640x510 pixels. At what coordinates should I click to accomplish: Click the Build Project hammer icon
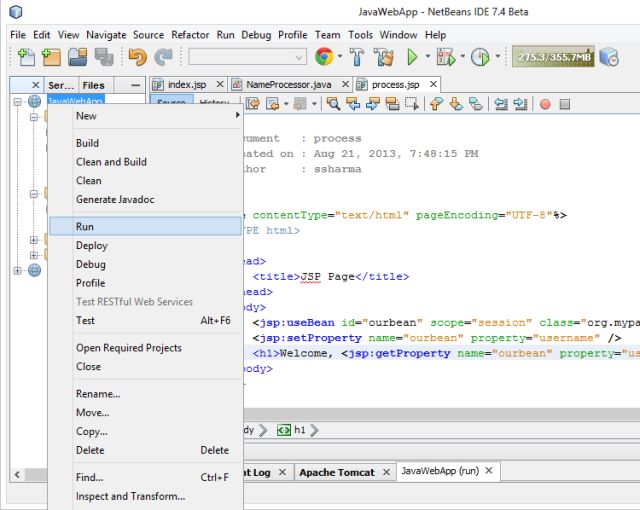pos(357,58)
